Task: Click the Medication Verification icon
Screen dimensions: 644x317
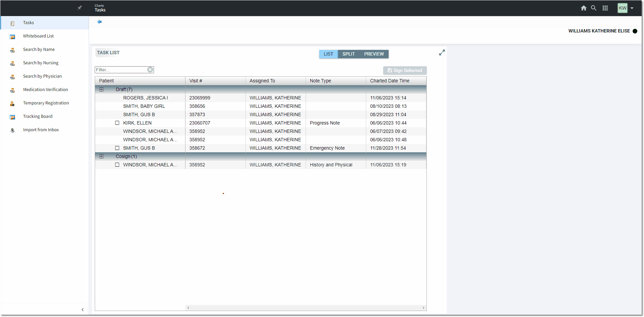Action: (x=12, y=90)
